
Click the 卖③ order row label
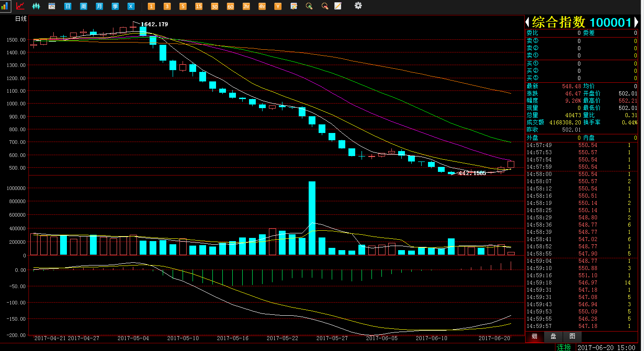point(532,41)
